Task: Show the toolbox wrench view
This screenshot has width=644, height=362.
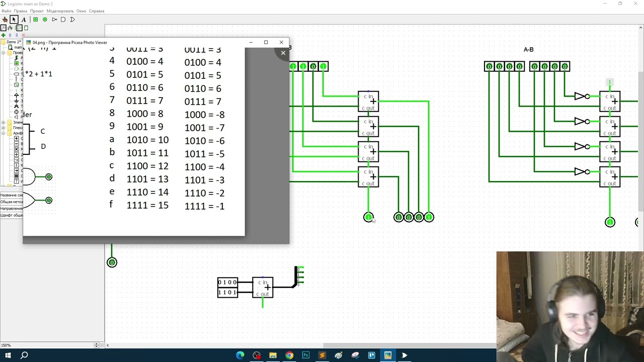Action: tap(3, 28)
